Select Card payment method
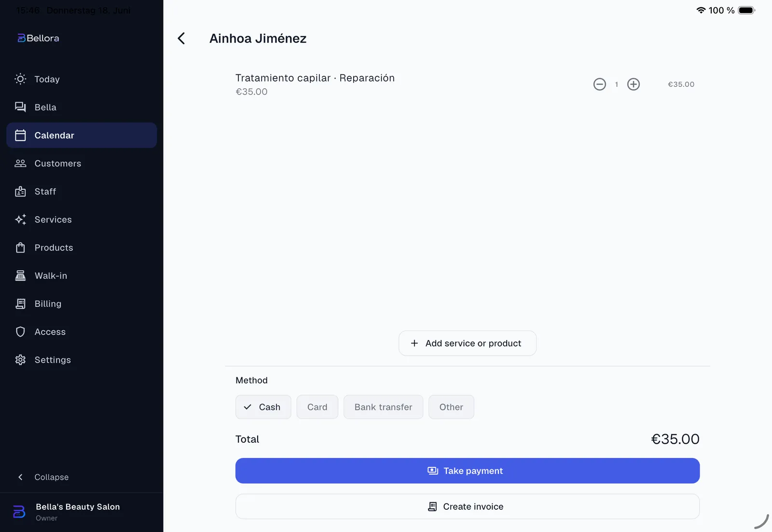Image resolution: width=772 pixels, height=532 pixels. point(317,407)
